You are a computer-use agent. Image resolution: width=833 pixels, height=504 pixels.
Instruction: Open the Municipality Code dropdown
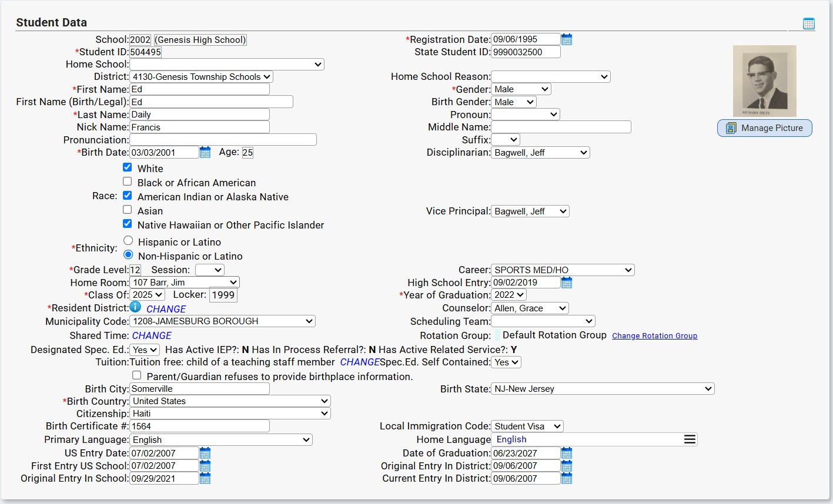click(222, 321)
